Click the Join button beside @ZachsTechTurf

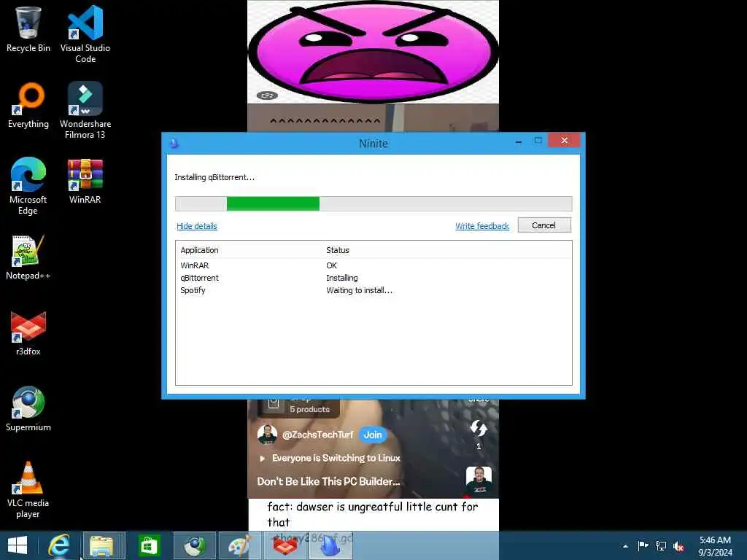(373, 435)
